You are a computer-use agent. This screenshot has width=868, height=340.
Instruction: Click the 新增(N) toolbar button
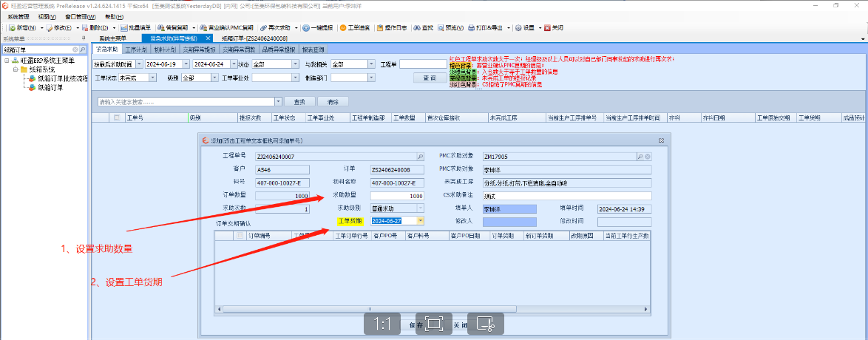coord(24,27)
